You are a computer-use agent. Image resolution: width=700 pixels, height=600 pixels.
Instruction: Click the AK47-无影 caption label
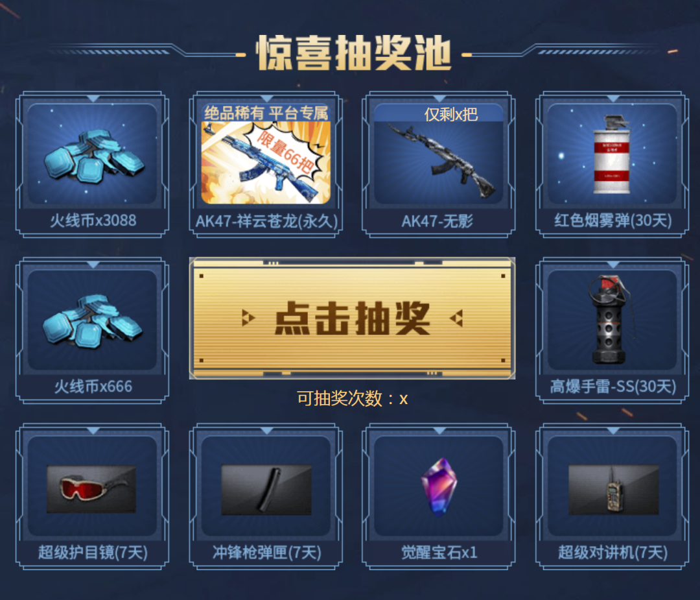(437, 221)
